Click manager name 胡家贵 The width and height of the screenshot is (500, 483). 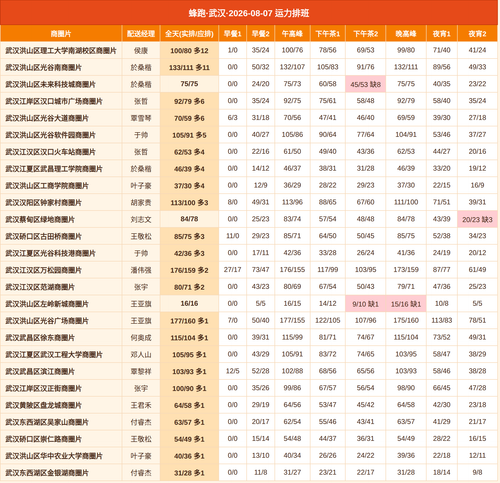(141, 203)
